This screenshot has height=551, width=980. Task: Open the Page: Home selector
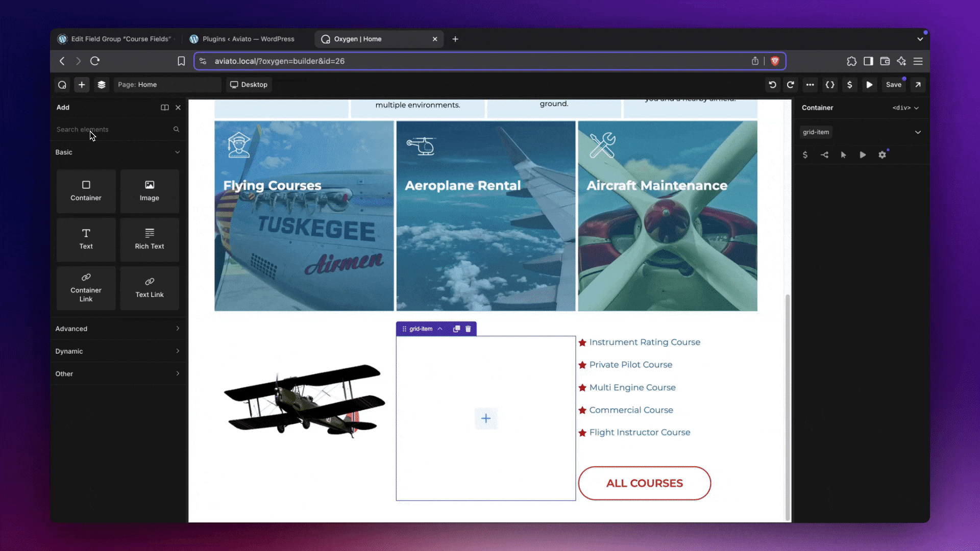[x=167, y=85]
